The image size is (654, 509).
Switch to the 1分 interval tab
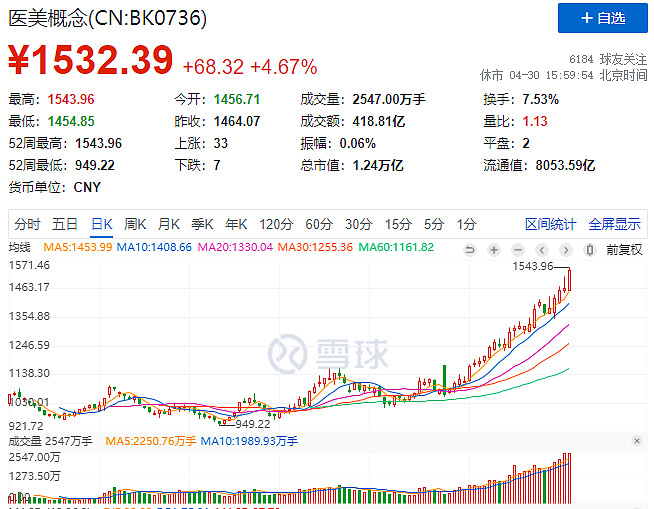tap(467, 224)
